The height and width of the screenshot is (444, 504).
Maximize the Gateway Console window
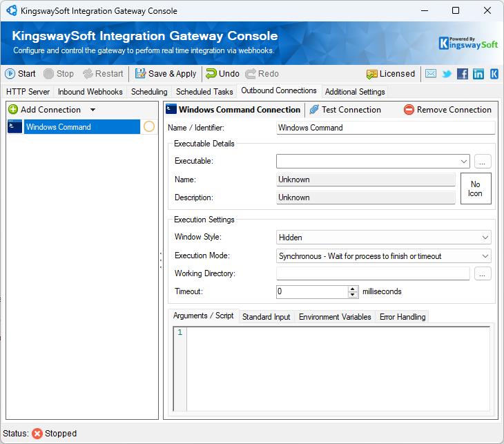click(456, 10)
